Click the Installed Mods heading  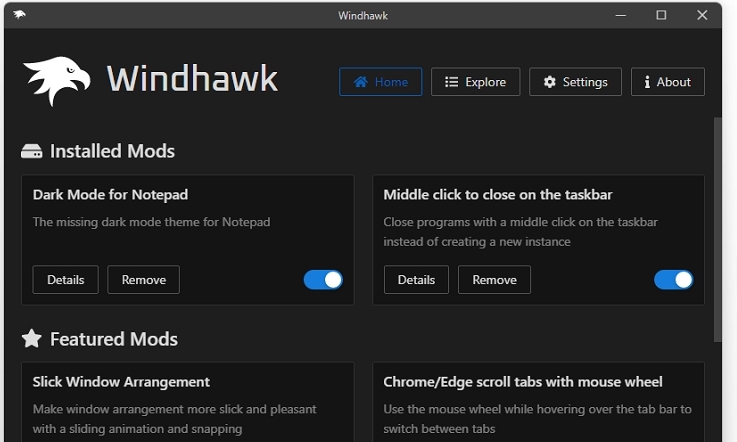coord(112,151)
